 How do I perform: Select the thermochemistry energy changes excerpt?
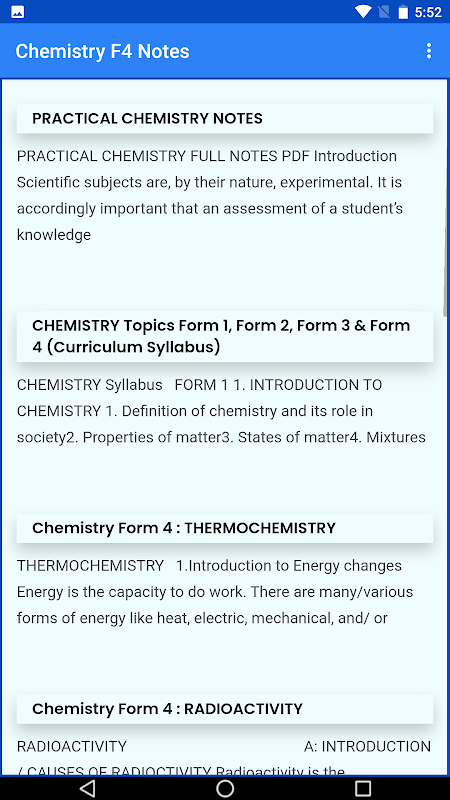(215, 592)
